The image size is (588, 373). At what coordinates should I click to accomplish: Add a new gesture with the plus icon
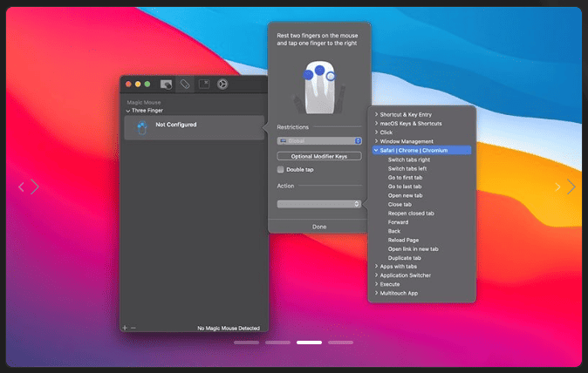(x=125, y=328)
